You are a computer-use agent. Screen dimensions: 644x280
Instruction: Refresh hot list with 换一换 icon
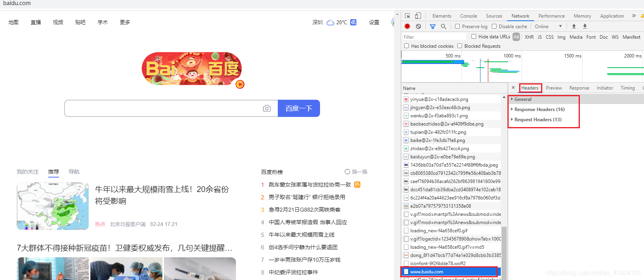347,172
